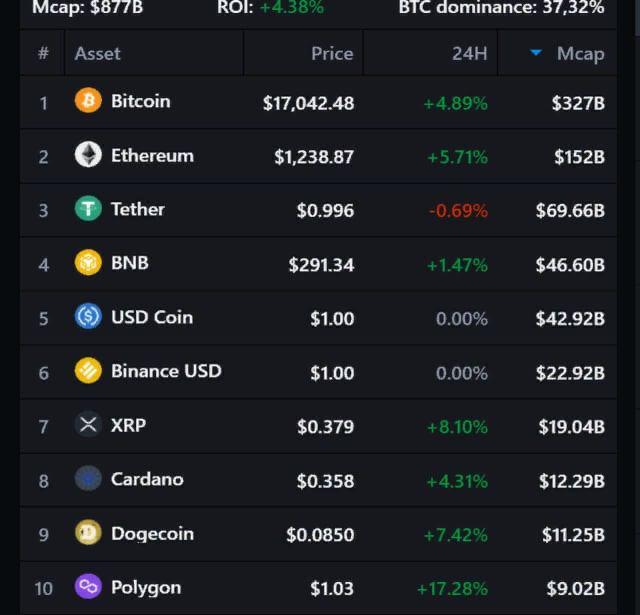The height and width of the screenshot is (615, 640).
Task: Sort by the # rank column header
Action: [x=43, y=54]
